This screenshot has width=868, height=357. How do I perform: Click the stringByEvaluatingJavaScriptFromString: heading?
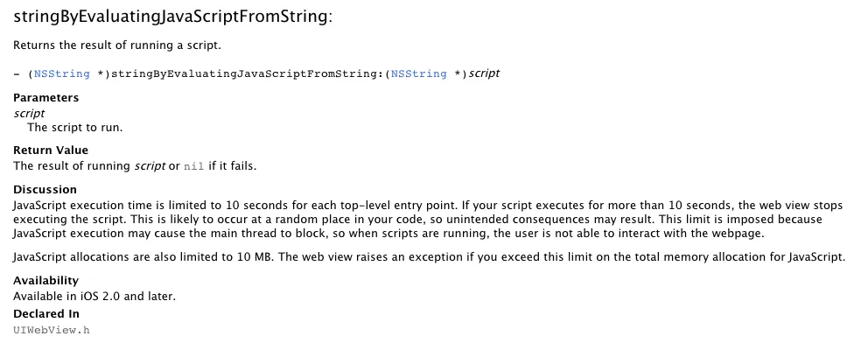coord(172,17)
